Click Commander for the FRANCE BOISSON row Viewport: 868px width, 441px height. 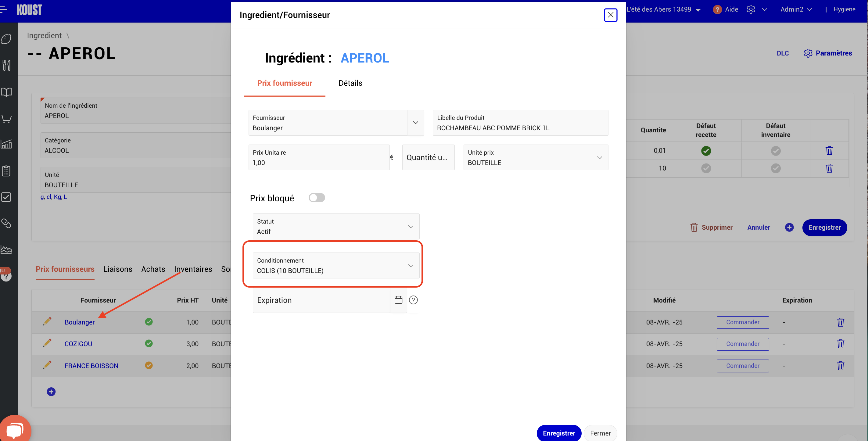(743, 366)
